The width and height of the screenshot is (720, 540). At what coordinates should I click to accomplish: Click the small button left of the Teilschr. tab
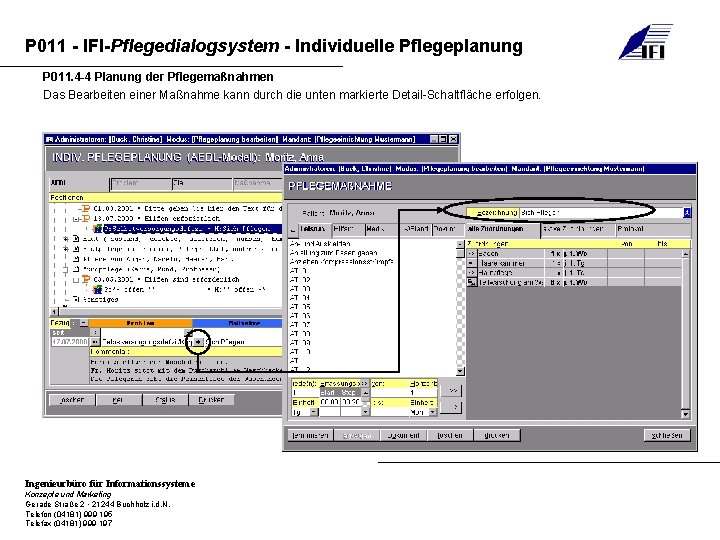[x=293, y=229]
